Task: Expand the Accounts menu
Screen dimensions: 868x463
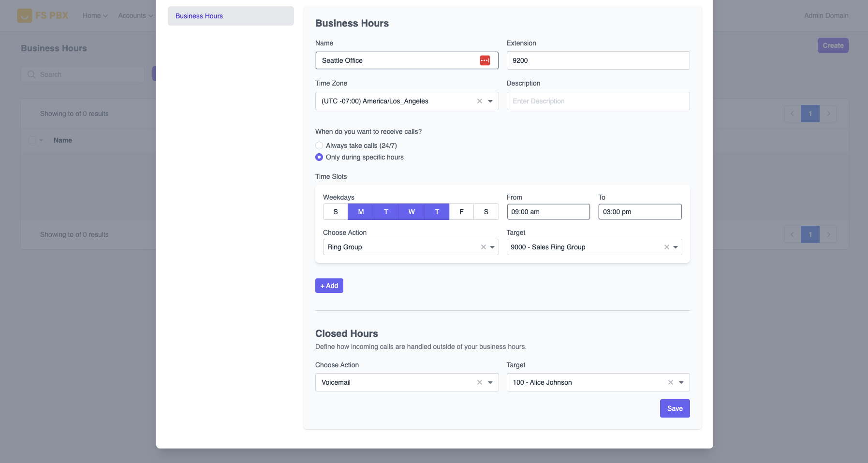Action: [135, 15]
